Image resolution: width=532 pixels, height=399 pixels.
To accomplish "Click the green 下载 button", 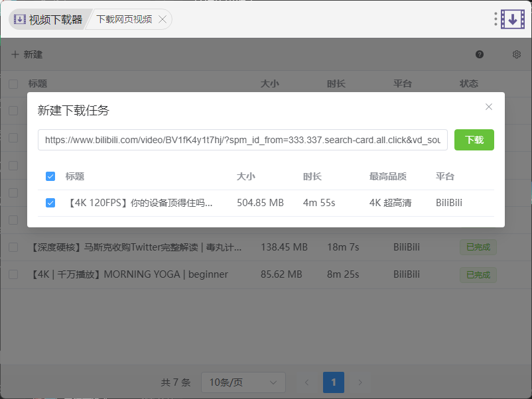I will (474, 140).
